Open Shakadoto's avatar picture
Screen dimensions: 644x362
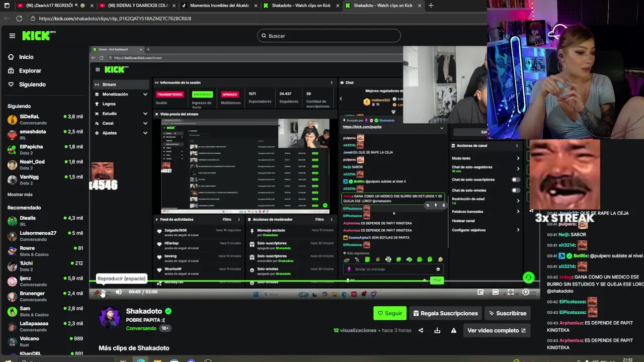[110, 318]
